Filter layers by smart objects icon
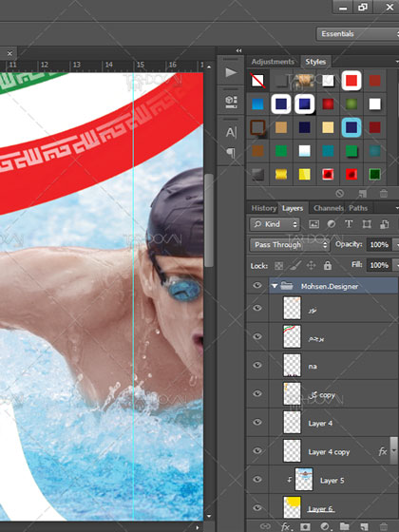 click(x=384, y=224)
